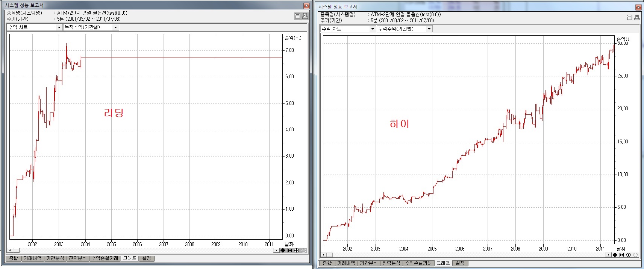Image resolution: width=644 pixels, height=269 pixels.
Task: Go to 종합 tab in right window
Action: click(x=327, y=263)
